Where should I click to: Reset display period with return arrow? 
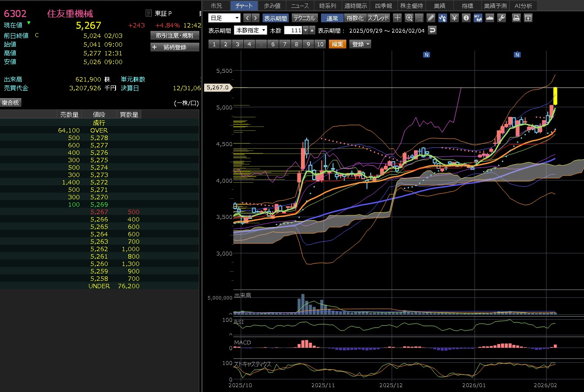(x=432, y=30)
